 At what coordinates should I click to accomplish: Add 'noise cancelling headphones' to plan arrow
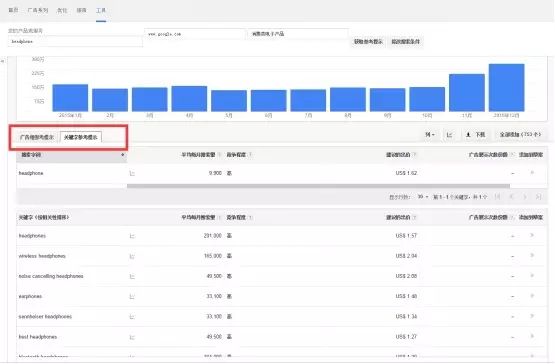(532, 276)
